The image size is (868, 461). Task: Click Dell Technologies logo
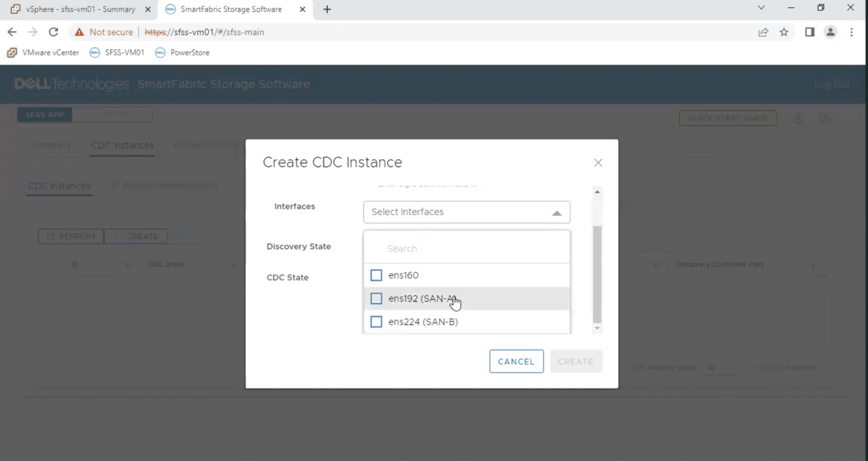tap(72, 84)
